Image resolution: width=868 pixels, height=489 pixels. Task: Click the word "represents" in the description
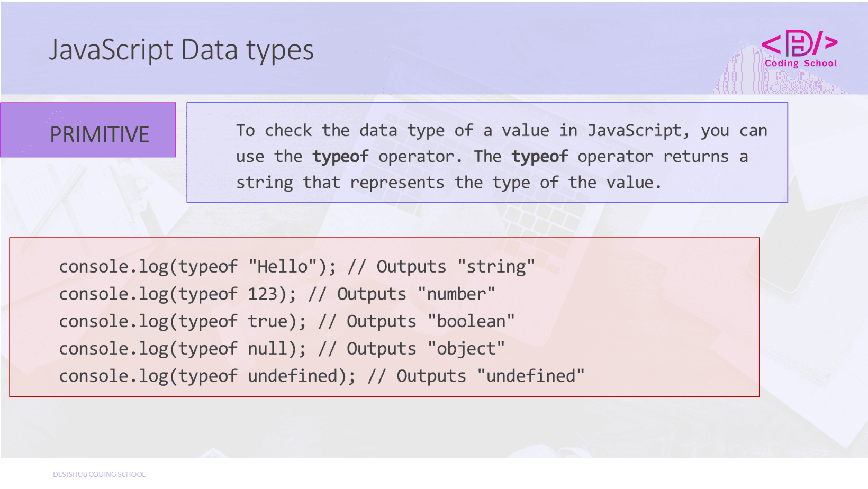click(397, 183)
